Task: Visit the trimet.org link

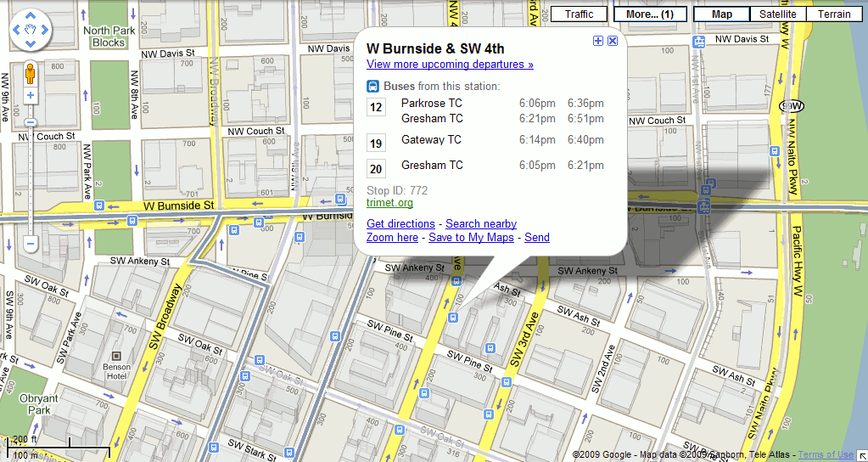Action: tap(389, 203)
